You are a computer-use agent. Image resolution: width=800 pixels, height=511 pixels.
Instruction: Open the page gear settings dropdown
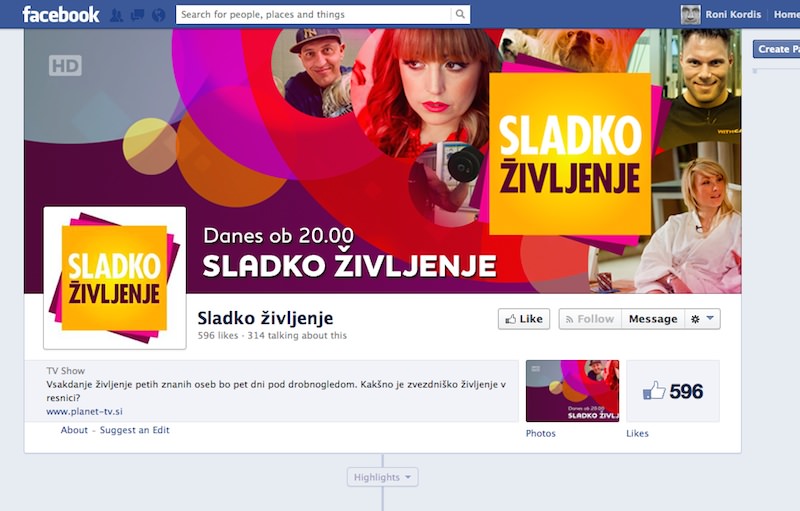(702, 319)
